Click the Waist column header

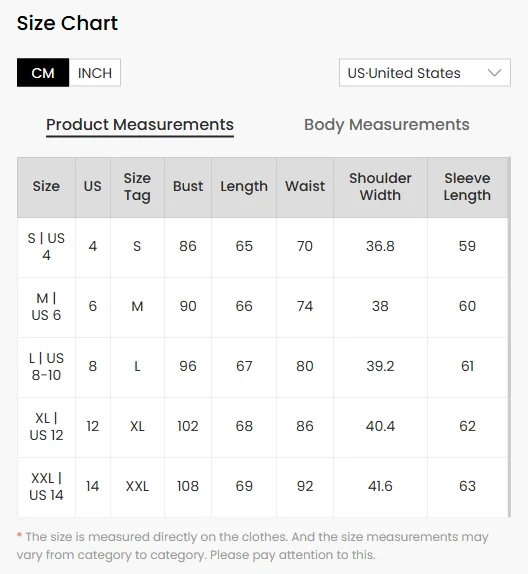coord(305,186)
